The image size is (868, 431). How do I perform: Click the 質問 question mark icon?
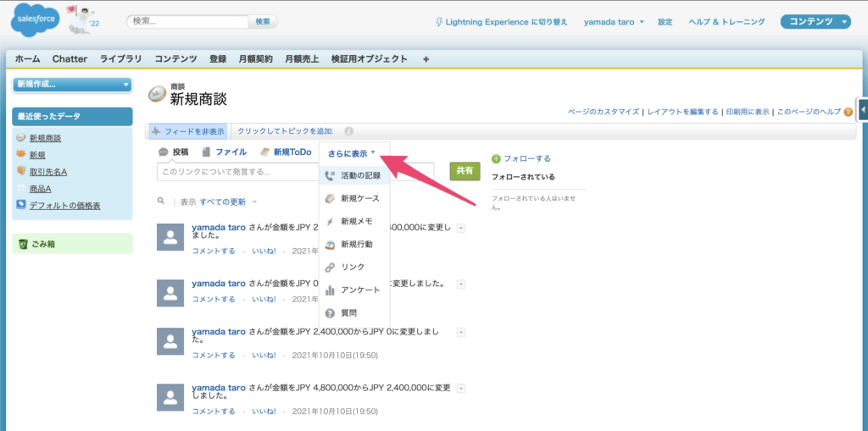click(x=330, y=313)
